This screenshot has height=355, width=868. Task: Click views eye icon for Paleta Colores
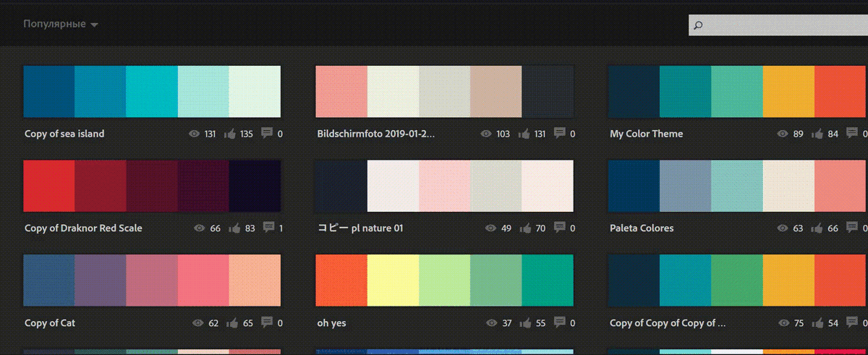coord(783,228)
